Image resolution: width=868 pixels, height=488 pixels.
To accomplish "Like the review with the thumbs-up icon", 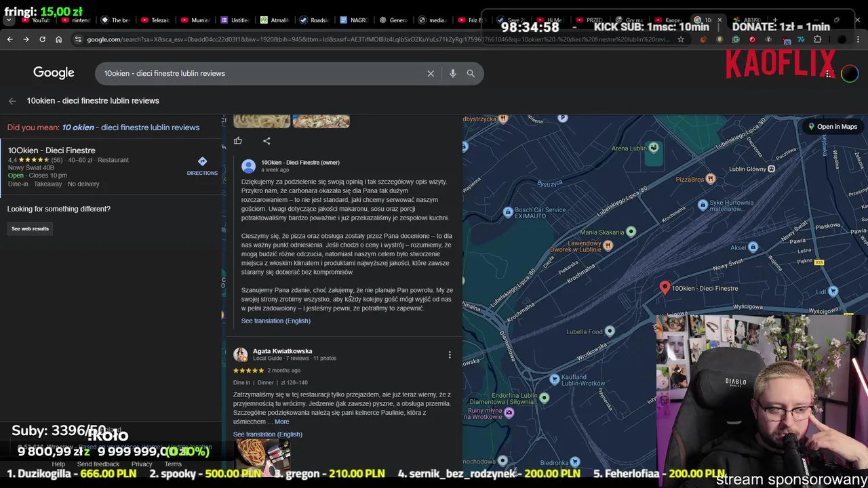I will (238, 141).
